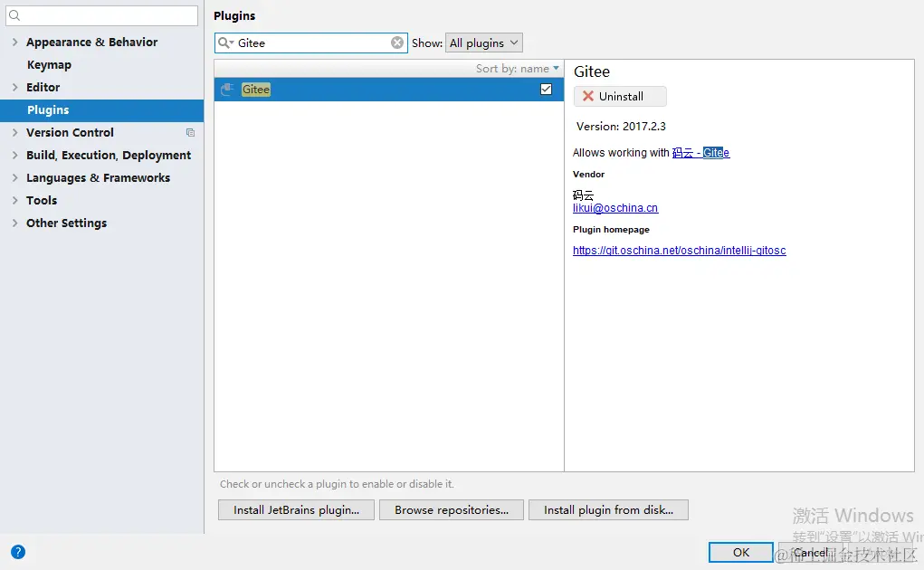Open the git.oschina.net plugin homepage link
The image size is (924, 570).
point(679,251)
